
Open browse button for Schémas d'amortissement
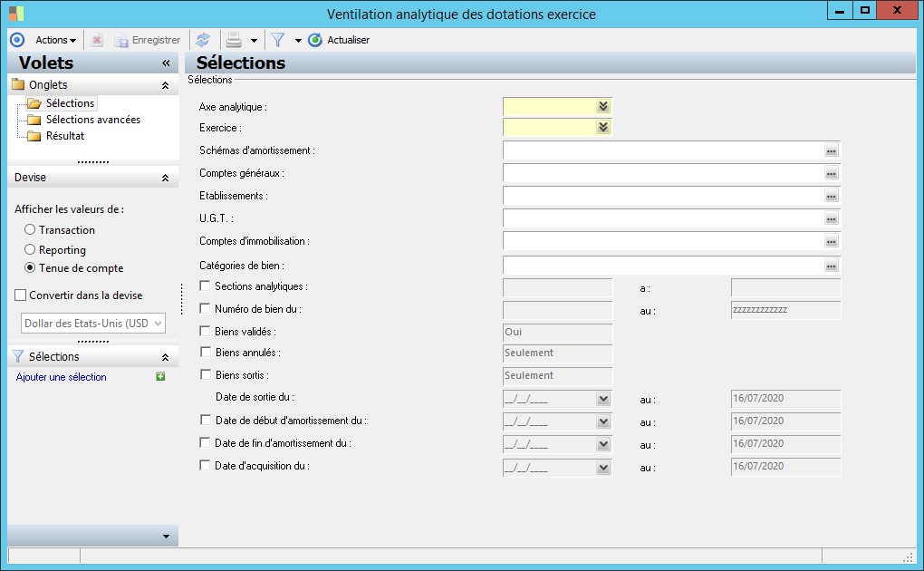pos(832,150)
